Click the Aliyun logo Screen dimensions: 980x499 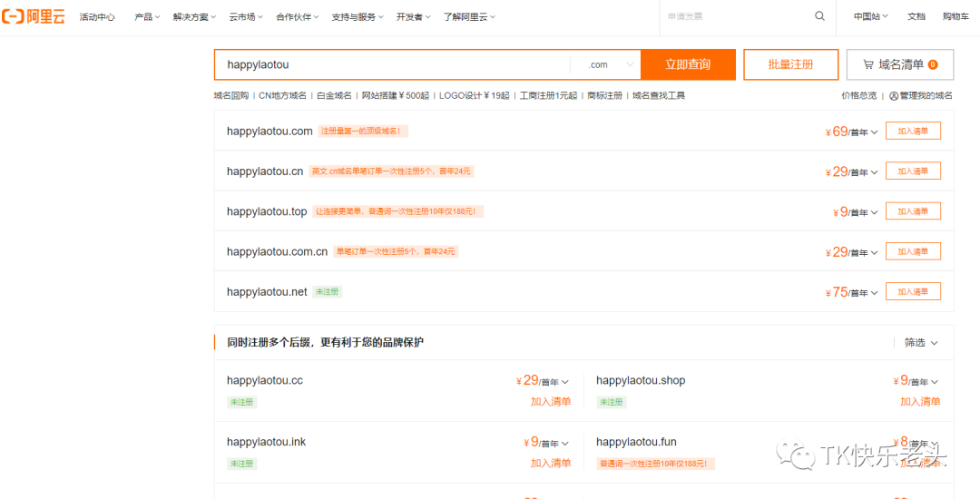coord(34,17)
